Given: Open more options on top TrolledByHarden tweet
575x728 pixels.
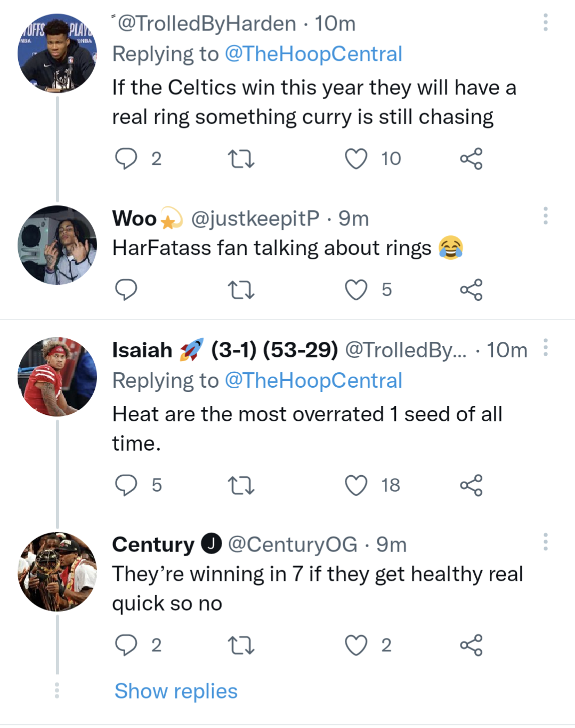Looking at the screenshot, I should 545,22.
